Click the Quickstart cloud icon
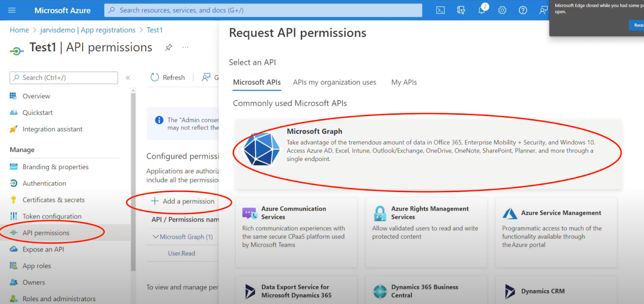This screenshot has width=644, height=304. coord(13,112)
